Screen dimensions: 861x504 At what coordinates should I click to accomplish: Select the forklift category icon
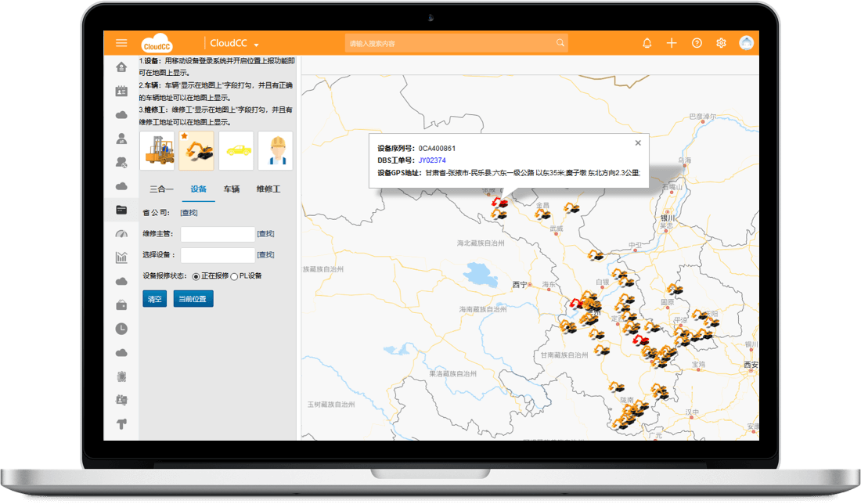coord(157,150)
